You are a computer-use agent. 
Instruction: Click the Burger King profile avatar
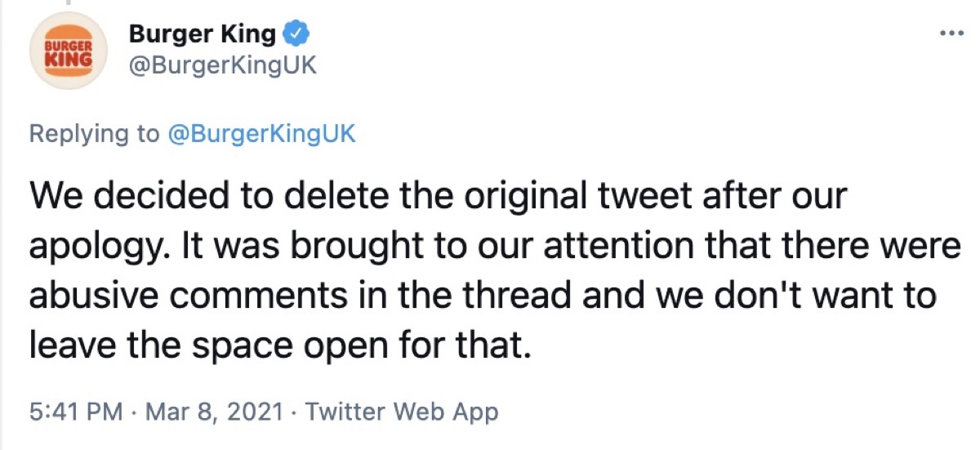(x=69, y=52)
